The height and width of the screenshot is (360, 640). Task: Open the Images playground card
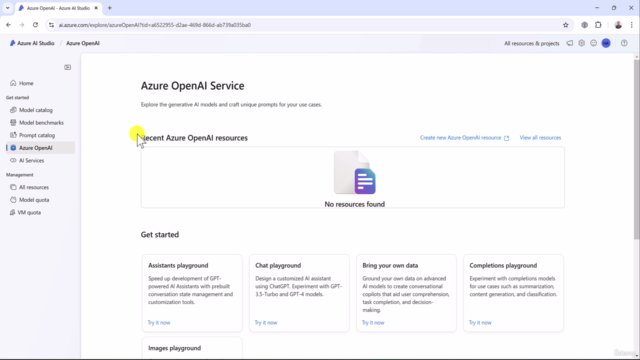coord(192,348)
